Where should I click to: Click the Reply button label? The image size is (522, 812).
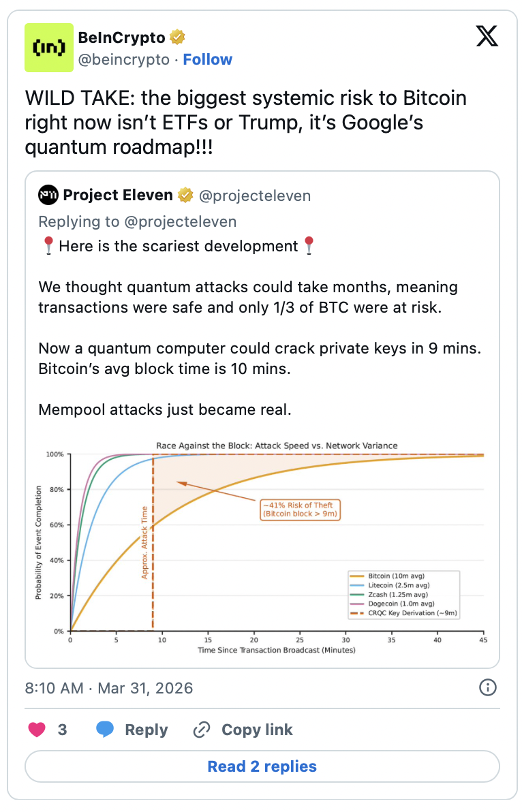(146, 730)
